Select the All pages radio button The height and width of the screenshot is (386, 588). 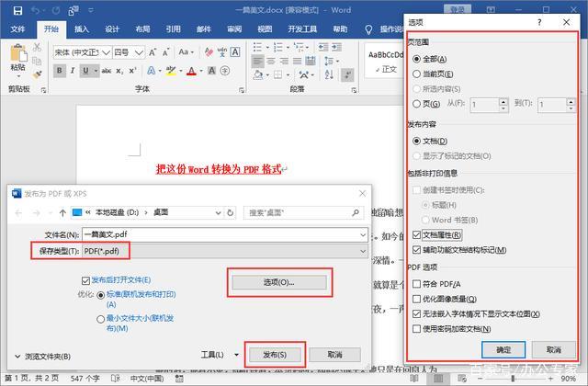coord(416,59)
